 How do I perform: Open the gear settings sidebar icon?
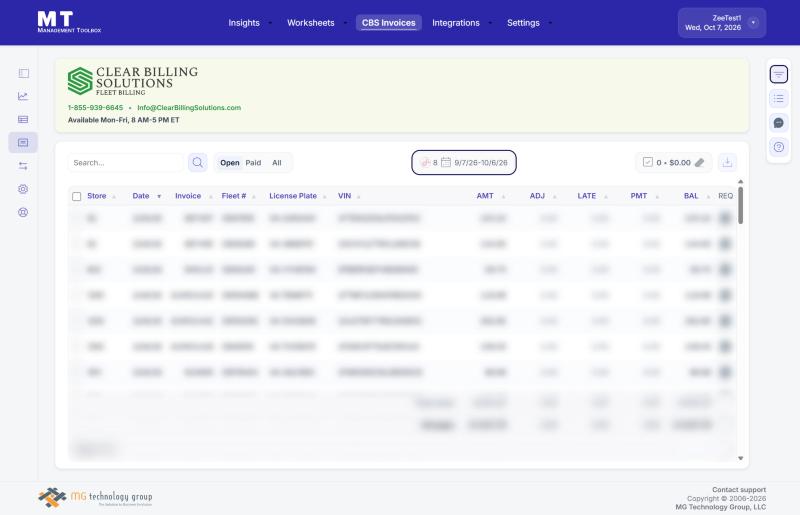[23, 189]
